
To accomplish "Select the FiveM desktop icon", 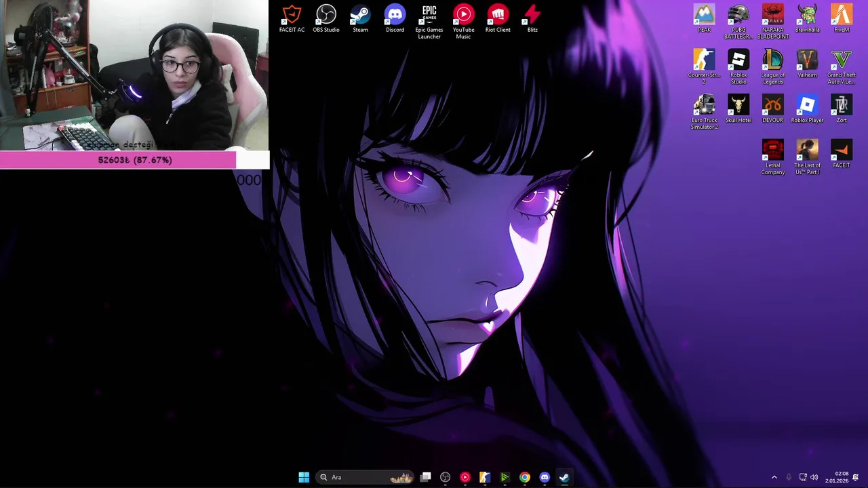I will (x=842, y=19).
